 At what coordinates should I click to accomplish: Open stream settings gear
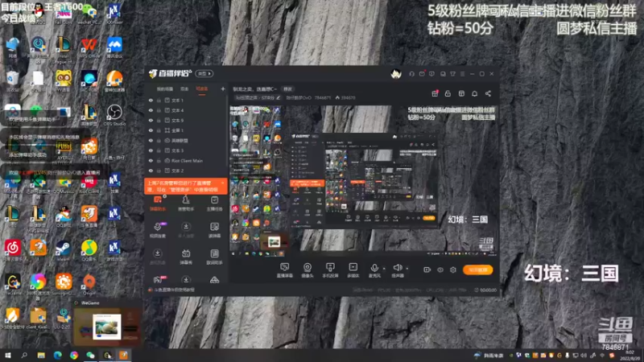[x=452, y=269]
